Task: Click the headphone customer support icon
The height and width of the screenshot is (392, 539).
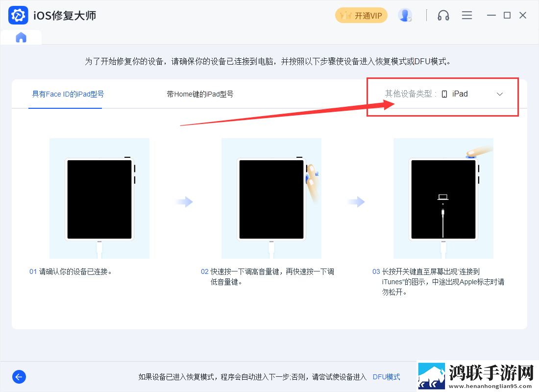Action: 443,16
